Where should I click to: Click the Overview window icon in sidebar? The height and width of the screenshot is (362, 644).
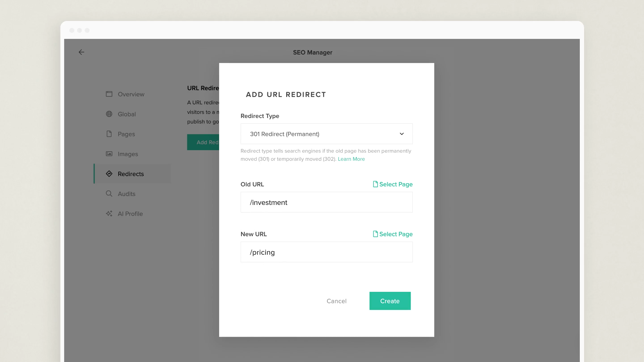coord(109,94)
